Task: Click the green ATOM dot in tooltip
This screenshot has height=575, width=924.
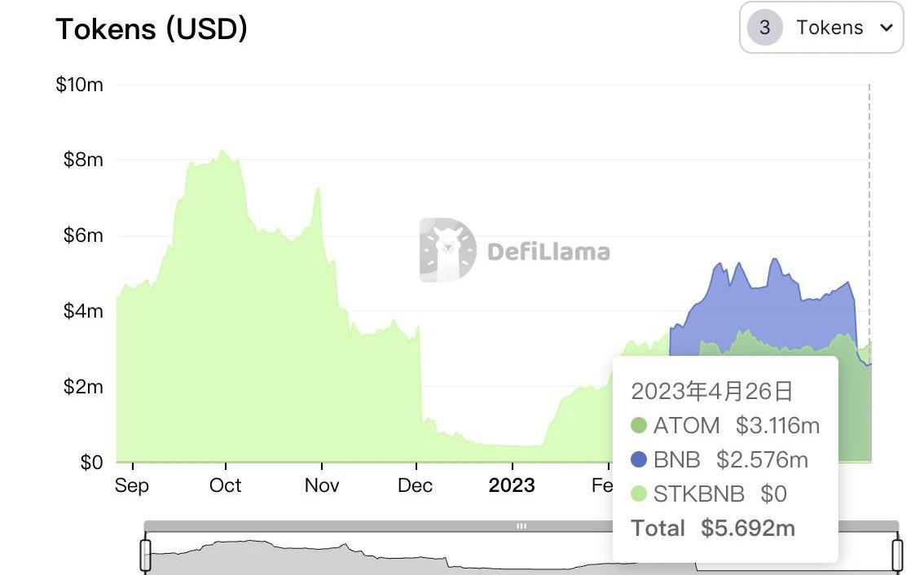Action: [639, 425]
